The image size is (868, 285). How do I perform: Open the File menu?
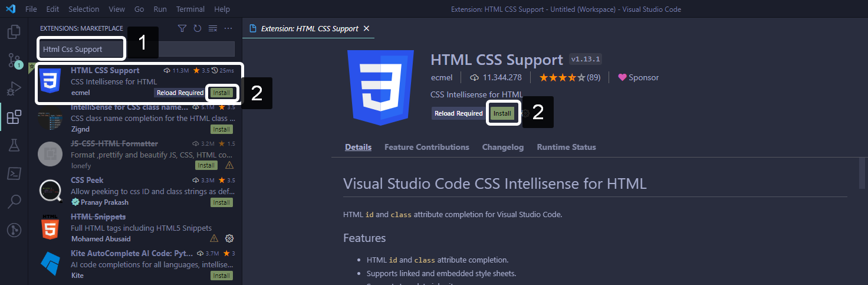[x=31, y=9]
